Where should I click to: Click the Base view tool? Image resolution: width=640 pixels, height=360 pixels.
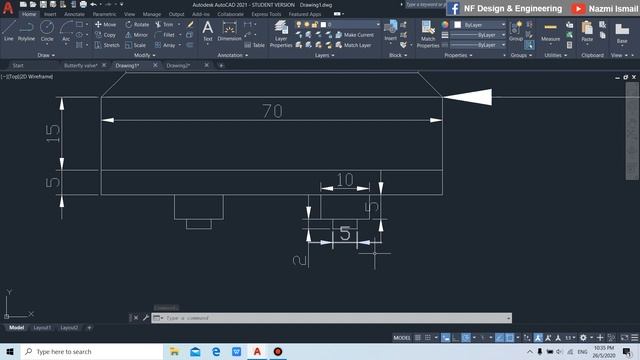(622, 33)
